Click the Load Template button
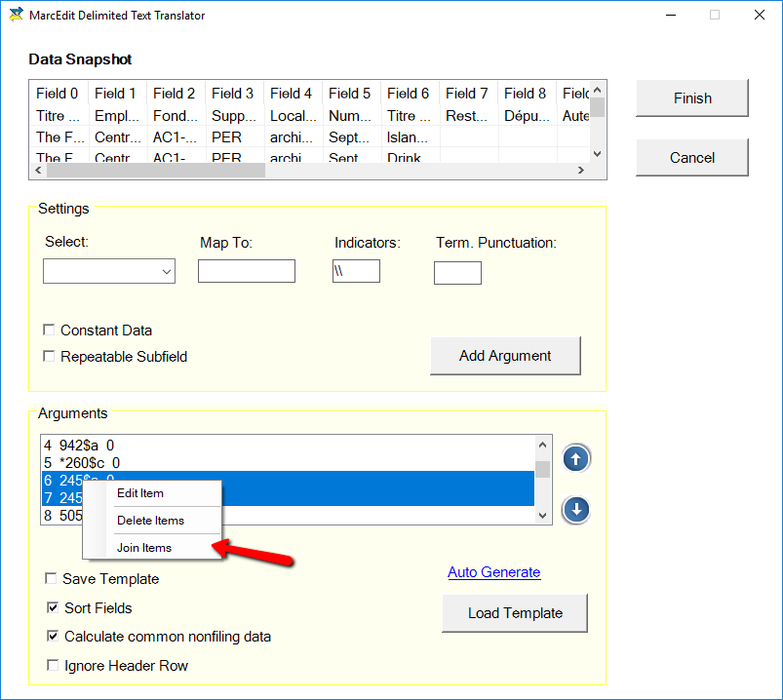The height and width of the screenshot is (700, 783). tap(515, 613)
